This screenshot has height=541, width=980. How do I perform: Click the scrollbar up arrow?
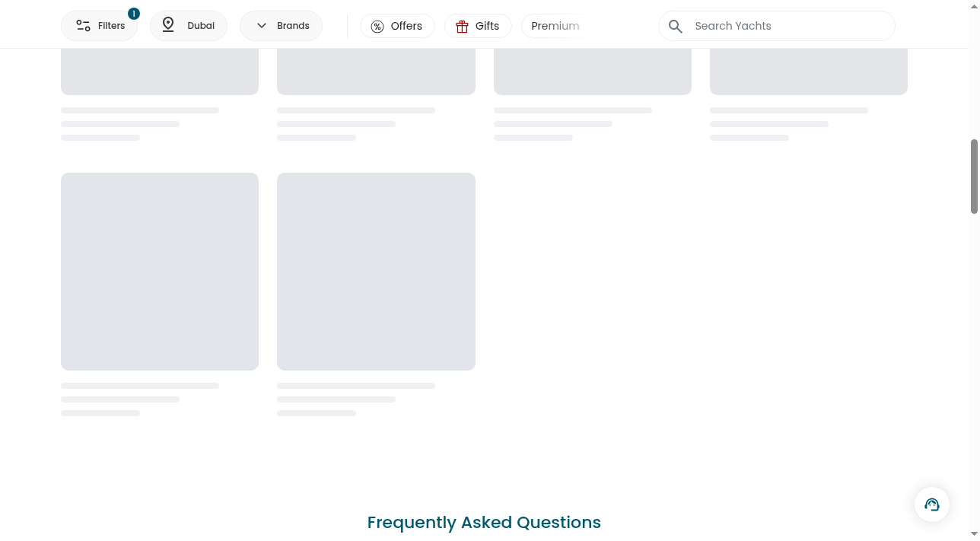[974, 6]
